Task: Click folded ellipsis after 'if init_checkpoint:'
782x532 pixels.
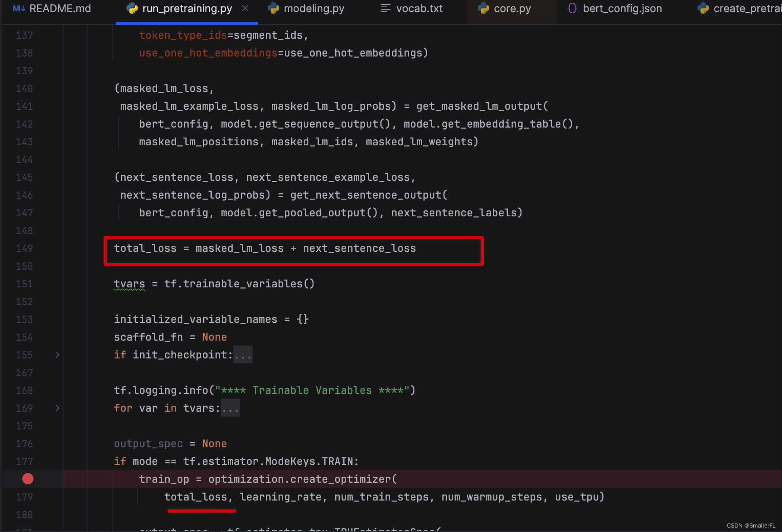Action: point(243,355)
